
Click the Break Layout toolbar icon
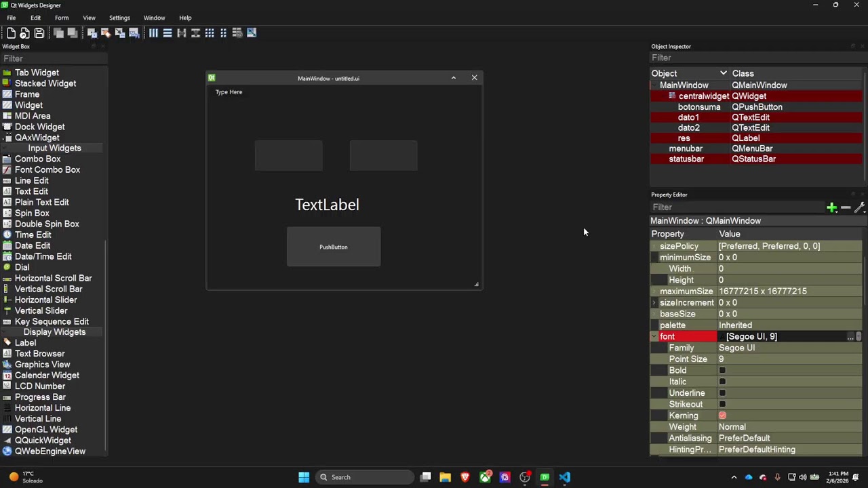coord(237,33)
